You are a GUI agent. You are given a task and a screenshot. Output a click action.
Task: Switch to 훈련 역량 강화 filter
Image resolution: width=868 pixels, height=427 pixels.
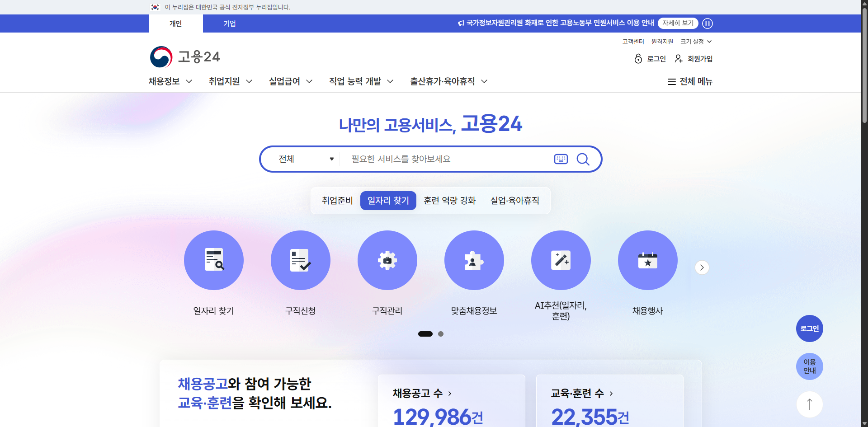449,200
